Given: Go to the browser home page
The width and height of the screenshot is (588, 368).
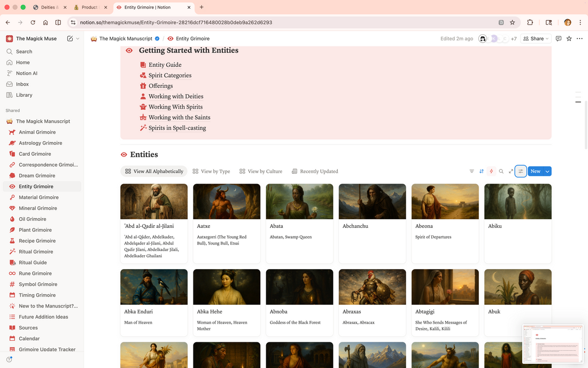Looking at the screenshot, I should (x=45, y=22).
